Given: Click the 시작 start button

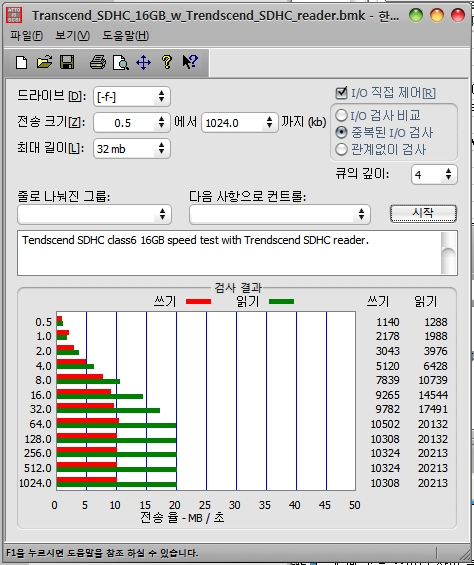Looking at the screenshot, I should 423,213.
